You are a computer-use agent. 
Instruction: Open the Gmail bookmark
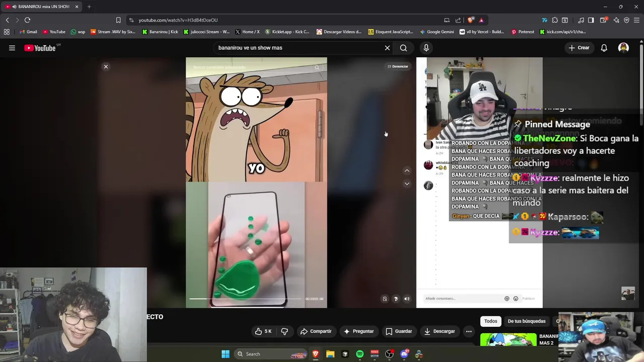[28, 32]
